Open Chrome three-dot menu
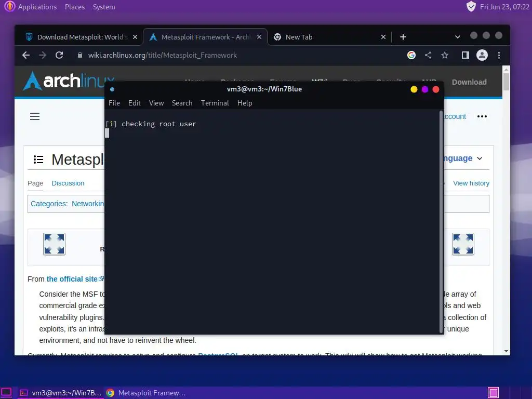Image resolution: width=532 pixels, height=399 pixels. pyautogui.click(x=499, y=55)
